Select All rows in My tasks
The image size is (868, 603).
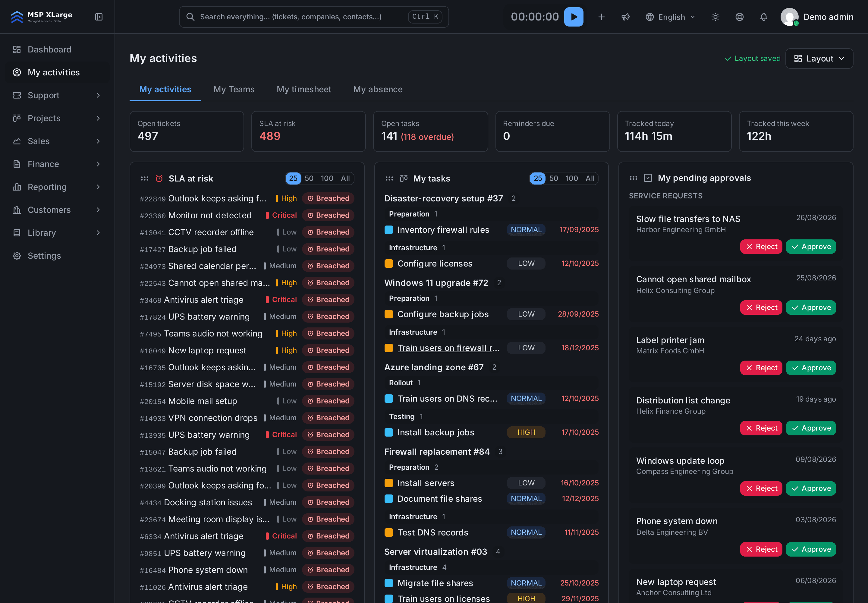(590, 178)
